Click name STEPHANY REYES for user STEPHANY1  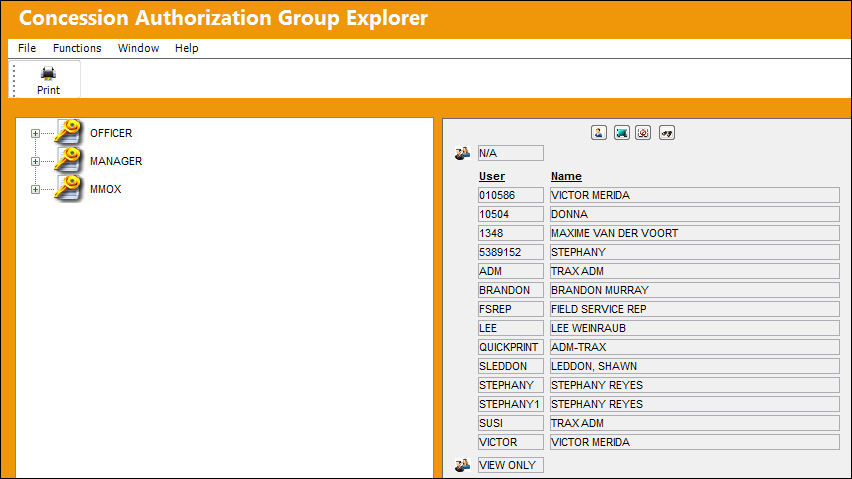pyautogui.click(x=695, y=404)
